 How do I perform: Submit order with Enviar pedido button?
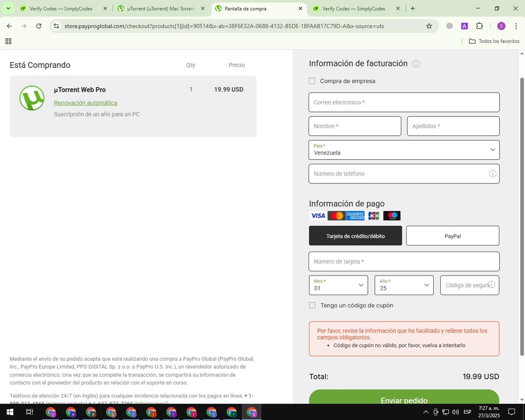point(404,397)
